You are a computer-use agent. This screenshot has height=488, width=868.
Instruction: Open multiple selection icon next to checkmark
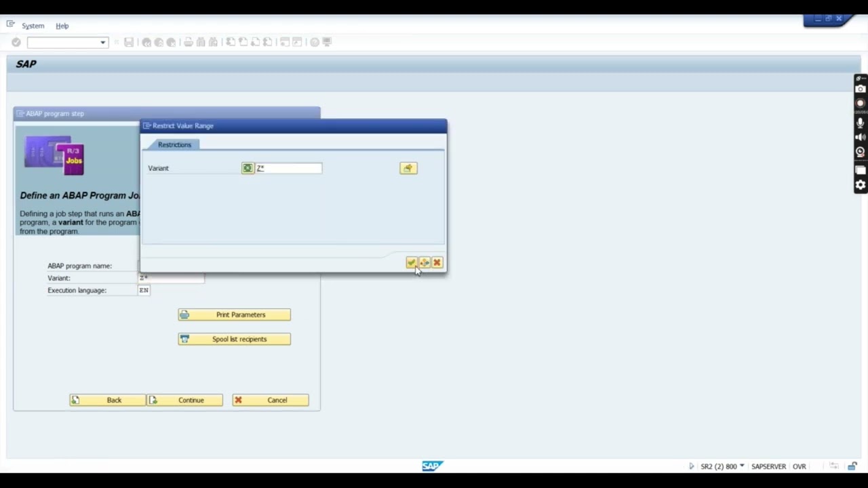point(425,262)
